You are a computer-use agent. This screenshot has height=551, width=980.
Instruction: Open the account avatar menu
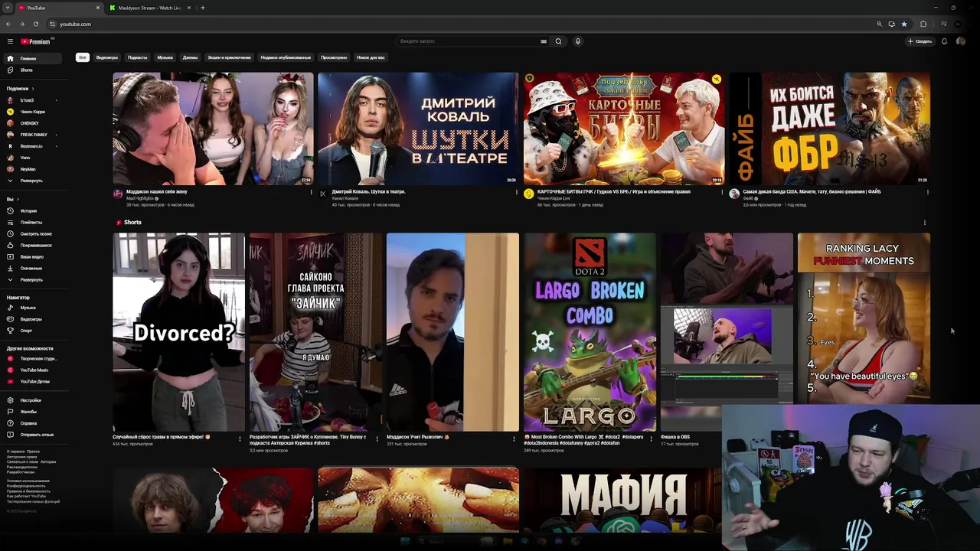coord(961,41)
